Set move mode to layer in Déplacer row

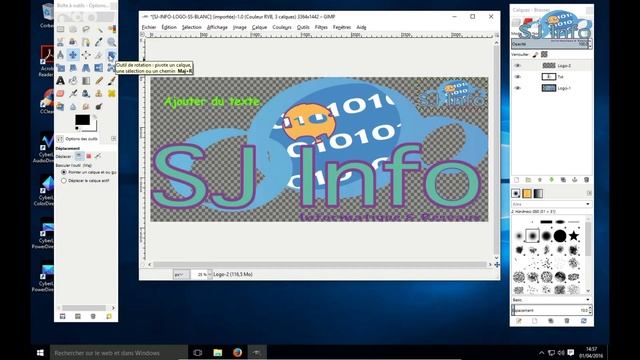click(x=79, y=156)
